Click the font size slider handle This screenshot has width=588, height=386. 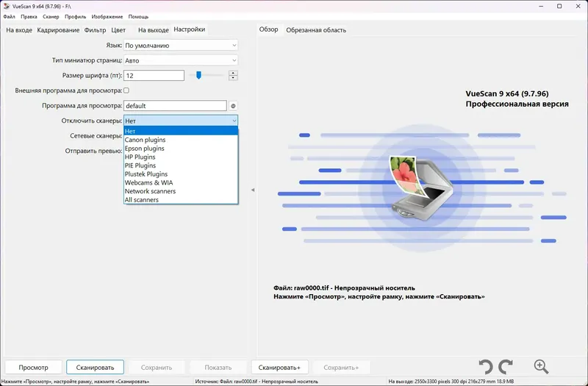click(x=198, y=76)
